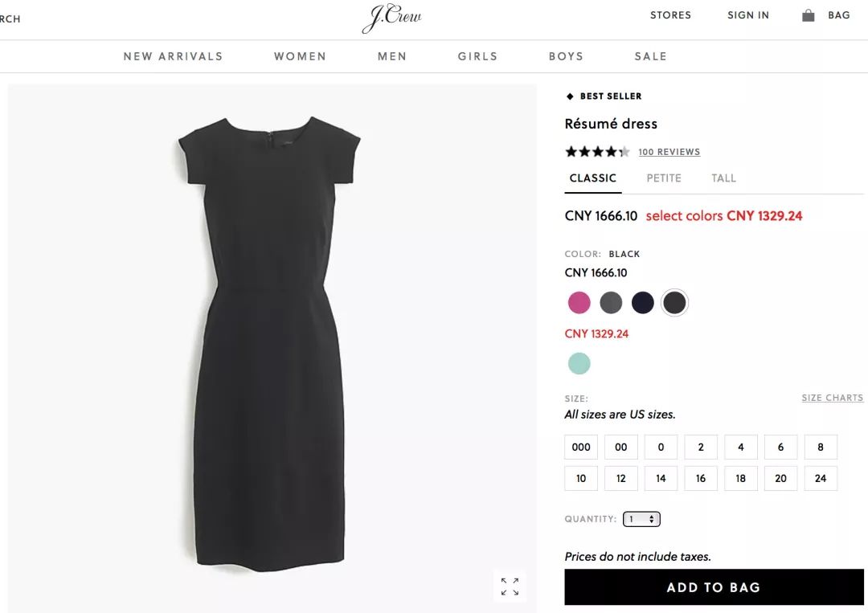Image resolution: width=868 pixels, height=613 pixels.
Task: Switch to the Petite tab
Action: point(664,178)
